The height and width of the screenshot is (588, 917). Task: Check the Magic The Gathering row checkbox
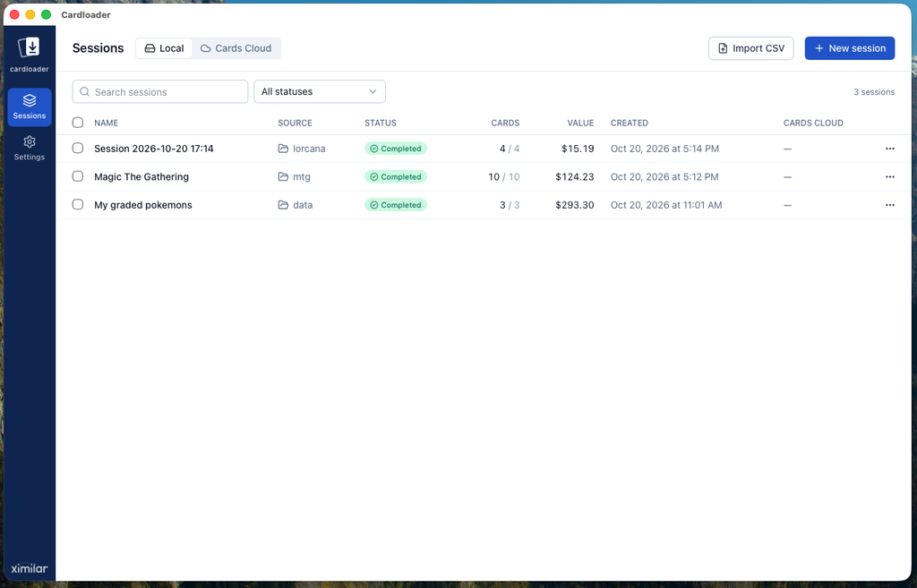pyautogui.click(x=78, y=176)
